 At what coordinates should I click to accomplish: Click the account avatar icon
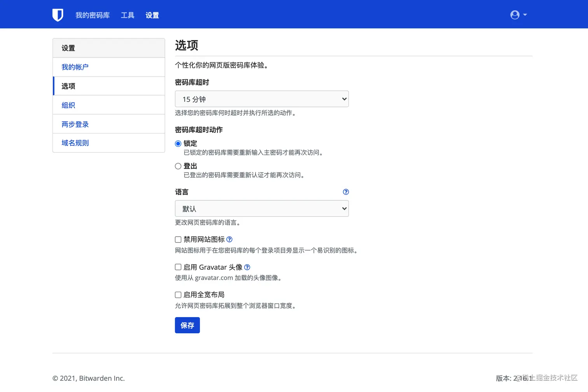click(x=514, y=14)
